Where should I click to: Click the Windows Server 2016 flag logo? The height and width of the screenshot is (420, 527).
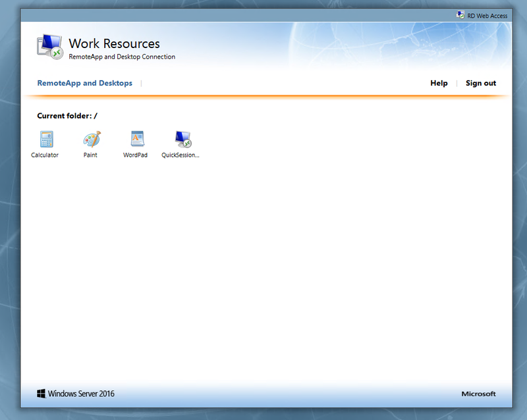(42, 393)
